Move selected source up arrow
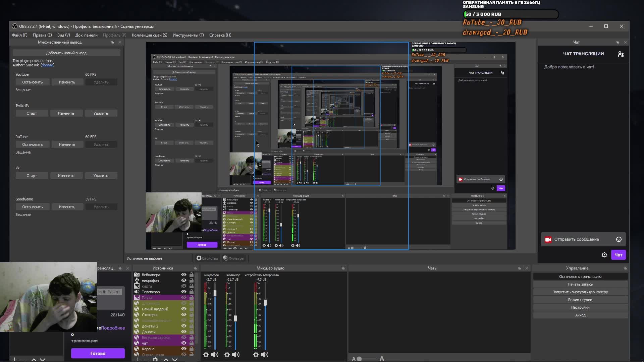This screenshot has height=362, width=644. tap(166, 360)
